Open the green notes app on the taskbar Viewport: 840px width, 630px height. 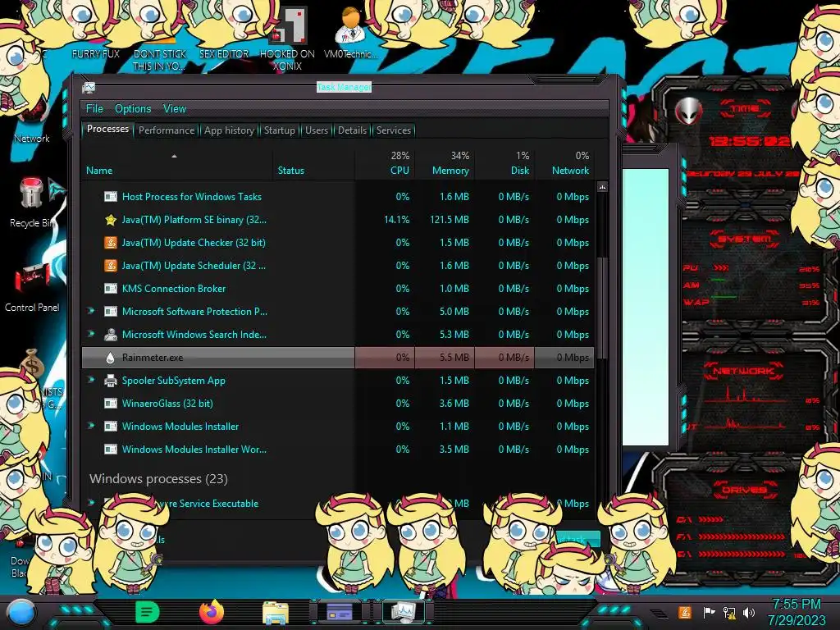click(x=147, y=612)
